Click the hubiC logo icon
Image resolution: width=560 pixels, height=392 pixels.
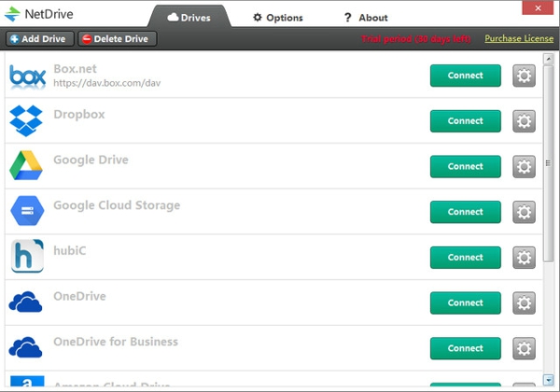(27, 257)
